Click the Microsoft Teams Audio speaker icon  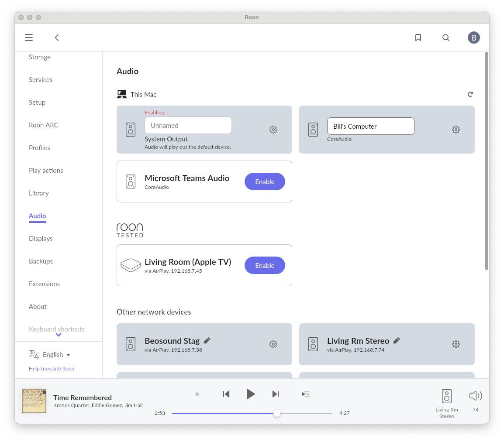pos(131,182)
